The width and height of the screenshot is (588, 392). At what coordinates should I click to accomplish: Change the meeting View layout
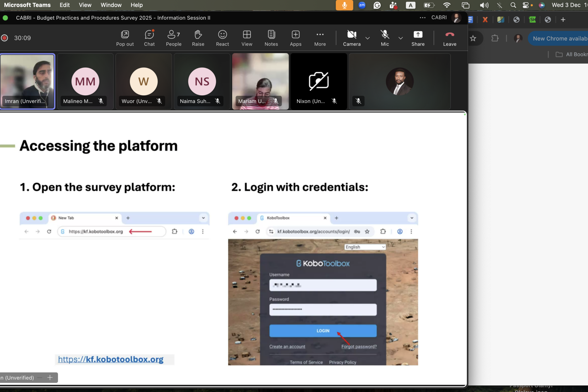(247, 38)
